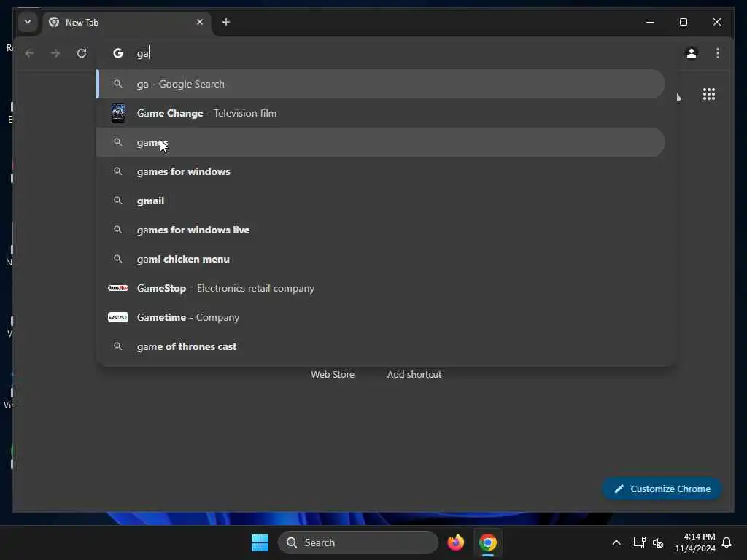Click magnifier icon beside 'game of thrones cast'
747x560 pixels.
[x=117, y=346]
